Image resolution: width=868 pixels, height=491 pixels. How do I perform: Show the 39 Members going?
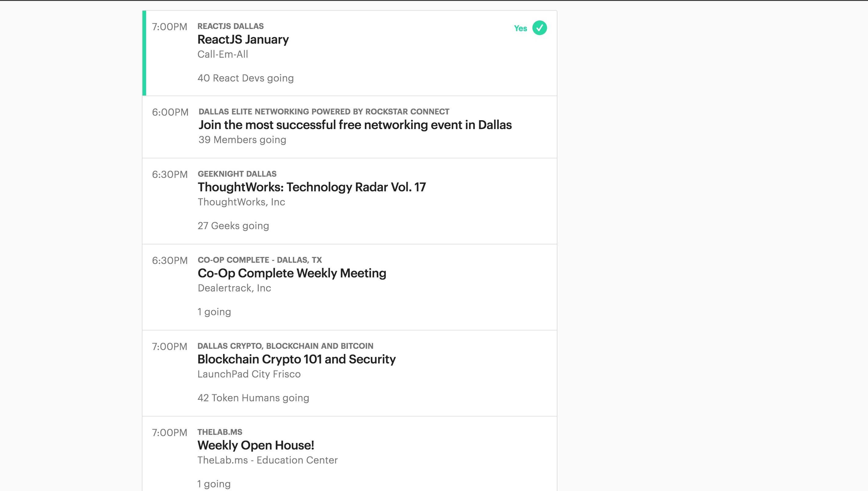click(242, 140)
